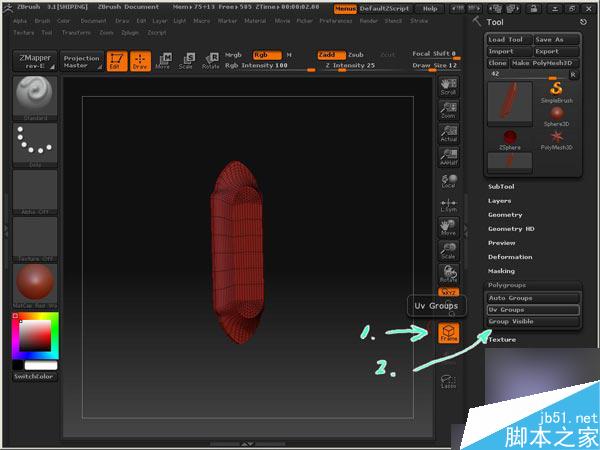Screen dimensions: 600x450
Task: Open the Brush menu
Action: coord(42,21)
